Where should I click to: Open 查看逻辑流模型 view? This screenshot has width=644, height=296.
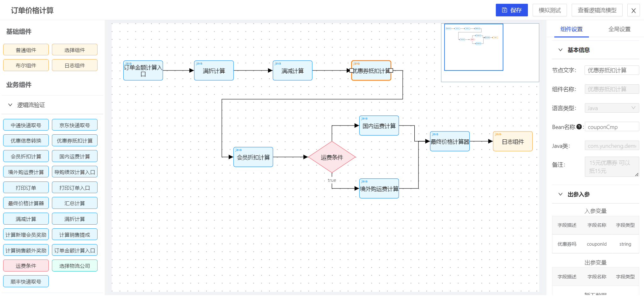pyautogui.click(x=597, y=10)
